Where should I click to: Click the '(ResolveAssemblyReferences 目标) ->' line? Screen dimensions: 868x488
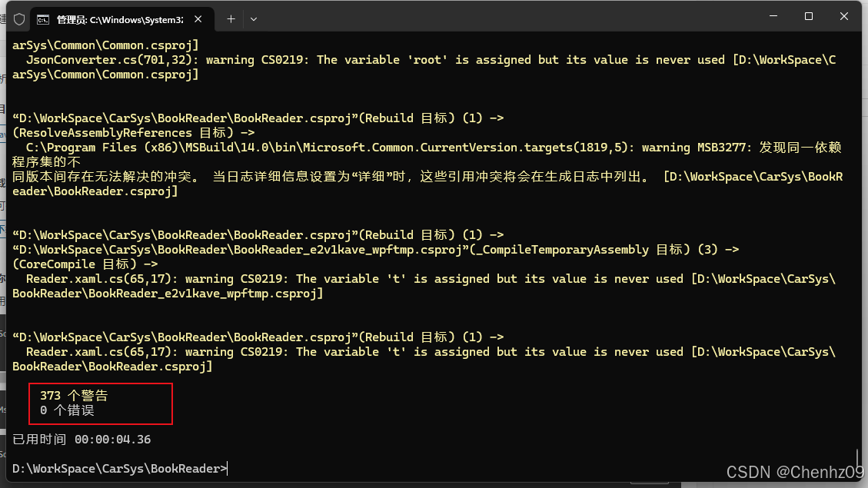click(x=134, y=133)
